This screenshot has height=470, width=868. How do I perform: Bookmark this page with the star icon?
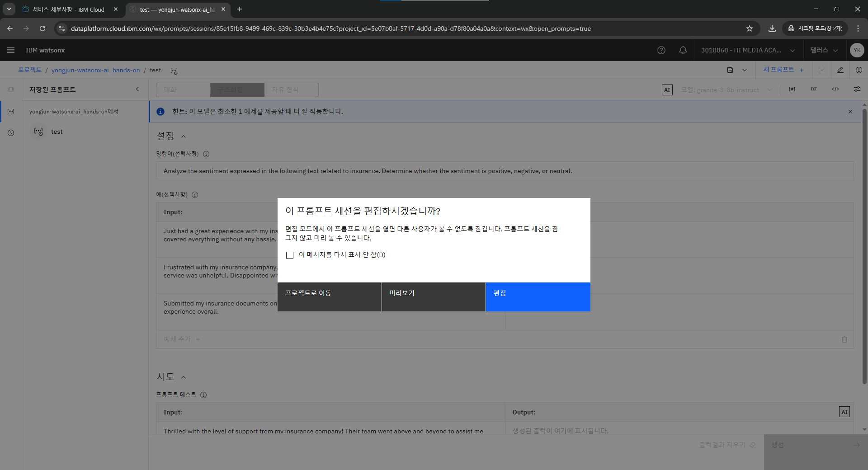pyautogui.click(x=750, y=28)
